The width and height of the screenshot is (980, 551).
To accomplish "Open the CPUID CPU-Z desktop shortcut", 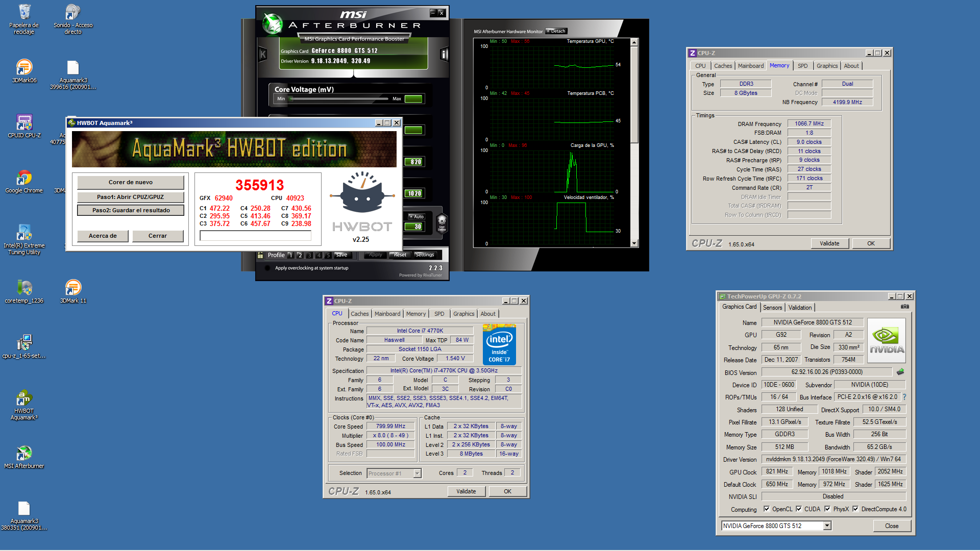I will click(x=24, y=127).
